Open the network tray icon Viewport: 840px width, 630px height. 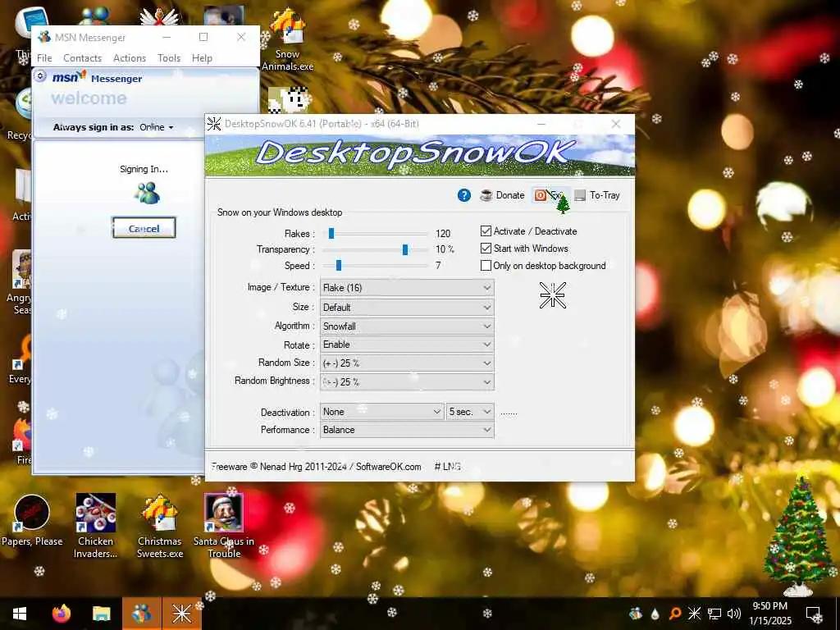click(714, 614)
